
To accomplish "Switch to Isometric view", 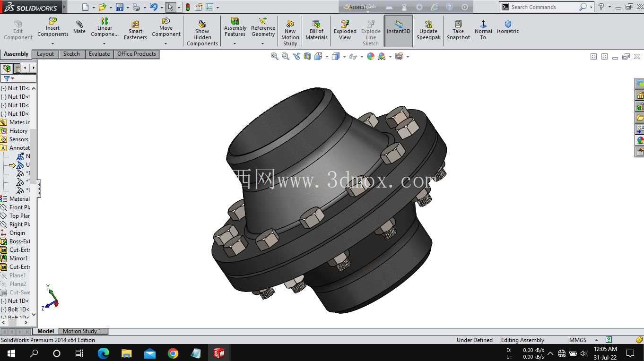I will pos(508,27).
